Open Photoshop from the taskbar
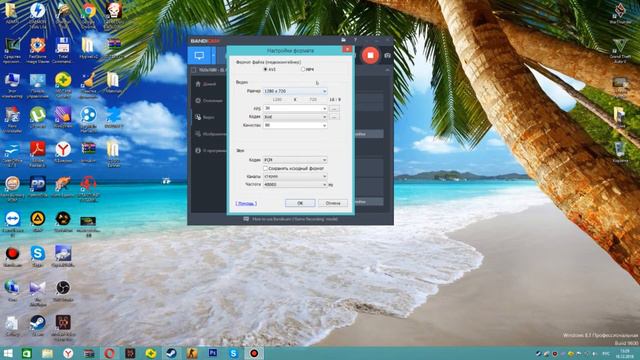This screenshot has height=360, width=640. (213, 353)
